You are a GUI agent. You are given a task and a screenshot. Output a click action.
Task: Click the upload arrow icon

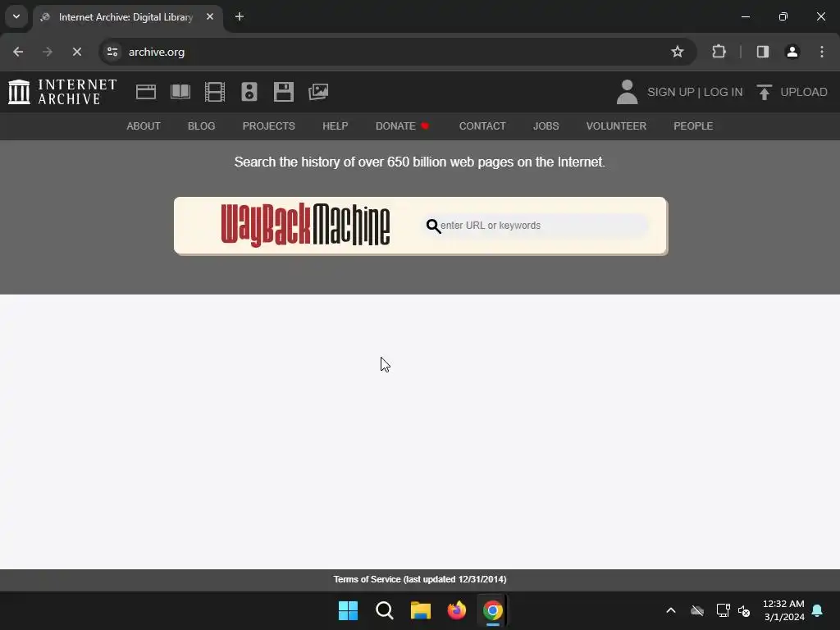click(765, 92)
